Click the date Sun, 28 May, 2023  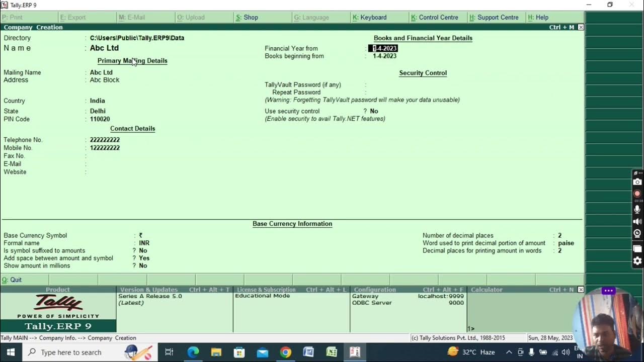pyautogui.click(x=550, y=338)
